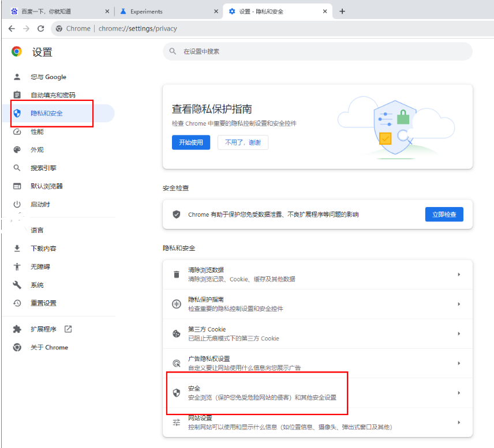Expand the 网站设置 row arrow

[459, 423]
